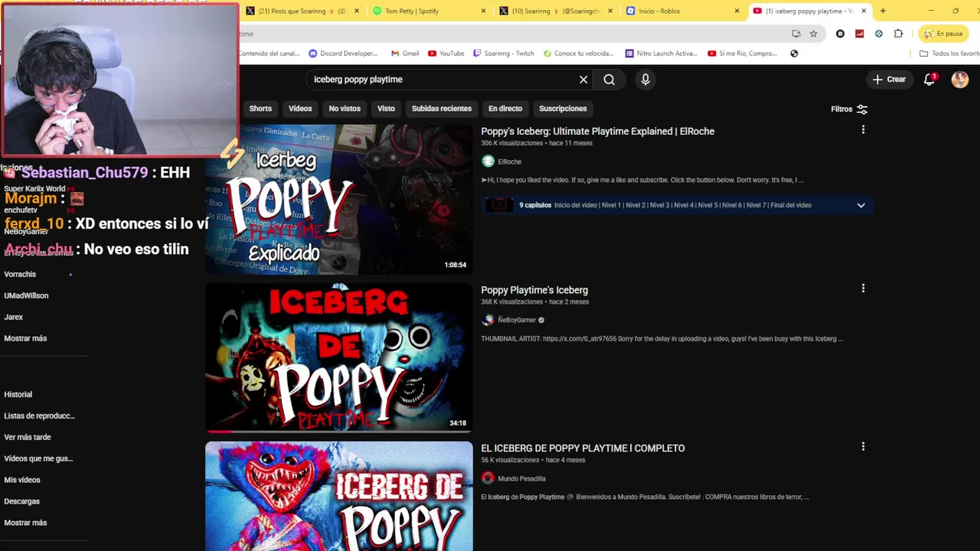Viewport: 980px width, 551px height.
Task: Open the Soarinng - Twitch bookmark
Action: (504, 54)
